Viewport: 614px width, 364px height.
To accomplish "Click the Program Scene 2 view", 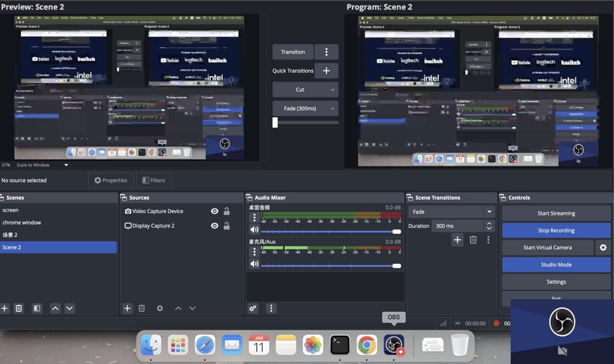I will 478,91.
